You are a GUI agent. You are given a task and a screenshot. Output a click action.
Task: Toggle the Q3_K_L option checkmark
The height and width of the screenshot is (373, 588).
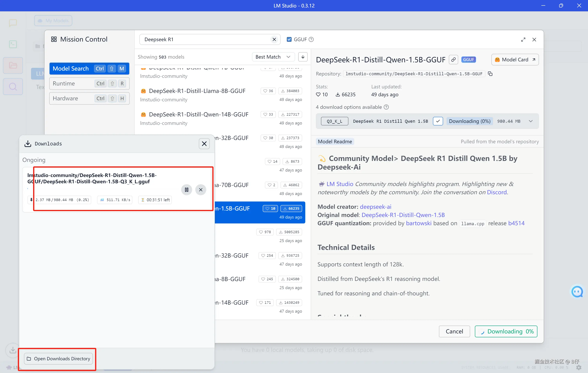coord(438,121)
